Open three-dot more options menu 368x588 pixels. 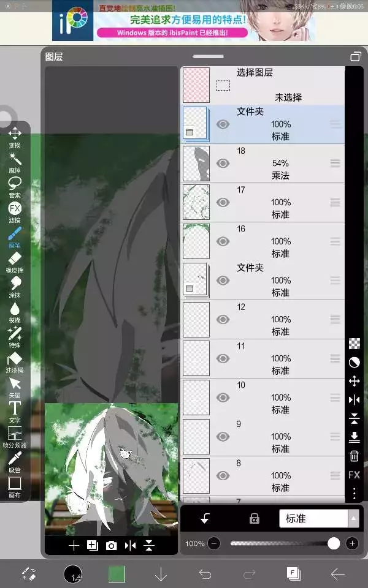click(x=354, y=493)
